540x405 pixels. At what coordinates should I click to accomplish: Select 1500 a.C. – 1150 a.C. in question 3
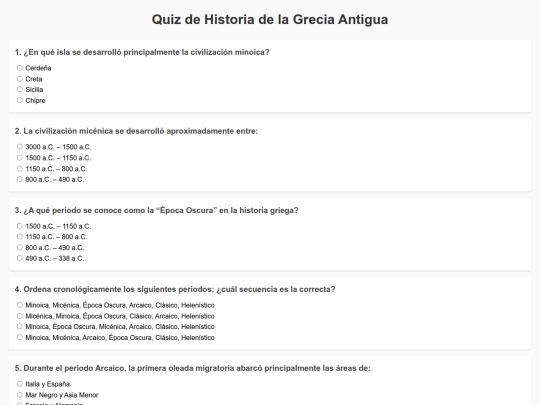(20, 226)
